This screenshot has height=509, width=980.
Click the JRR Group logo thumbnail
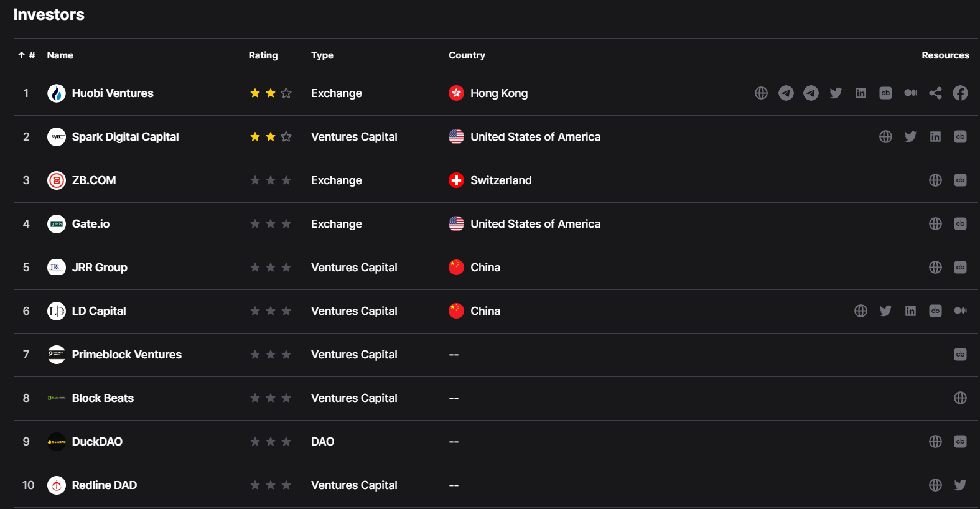coord(57,268)
